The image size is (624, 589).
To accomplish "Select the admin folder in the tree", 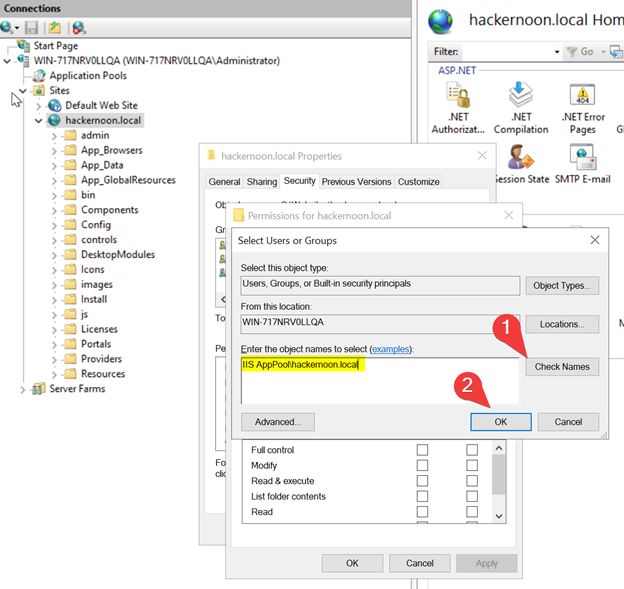I will (95, 135).
